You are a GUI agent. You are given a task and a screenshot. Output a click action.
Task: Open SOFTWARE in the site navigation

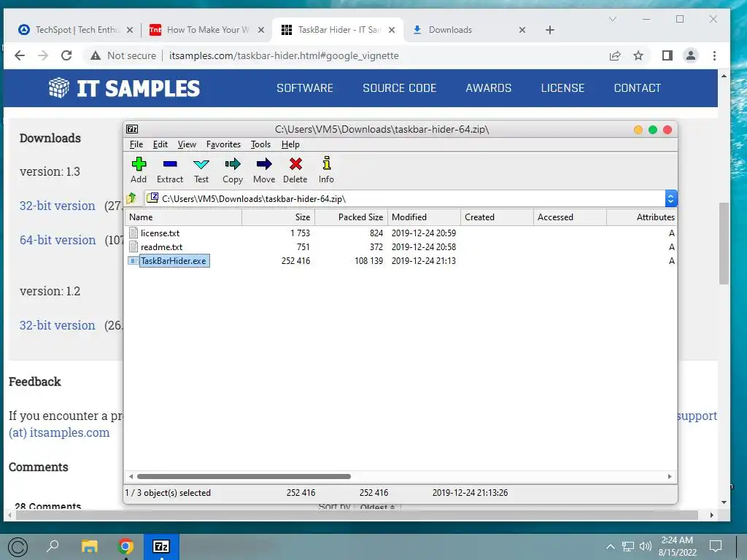(x=305, y=88)
